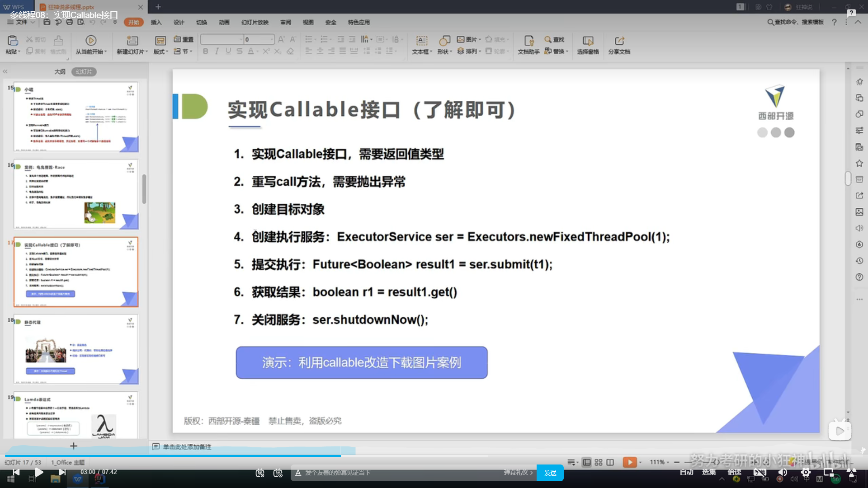
Task: Enable underline formatting
Action: click(228, 51)
